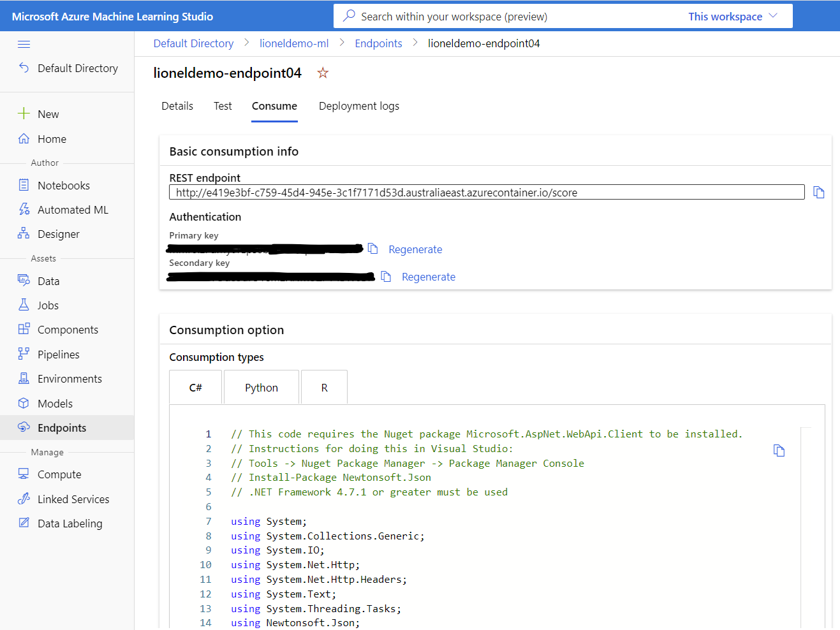Click Microsoft Azure Machine Learning Studio title
This screenshot has width=840, height=630.
112,17
